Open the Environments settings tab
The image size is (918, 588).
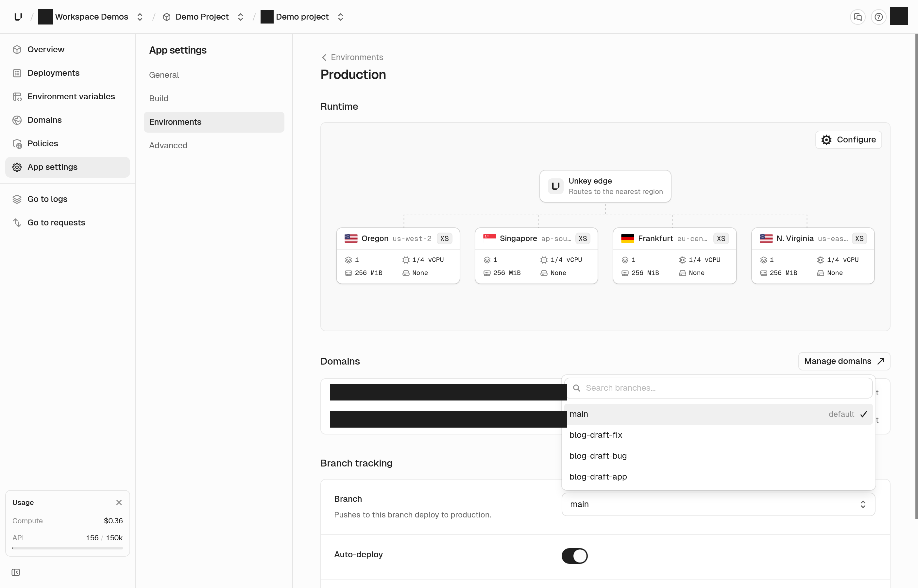tap(214, 122)
